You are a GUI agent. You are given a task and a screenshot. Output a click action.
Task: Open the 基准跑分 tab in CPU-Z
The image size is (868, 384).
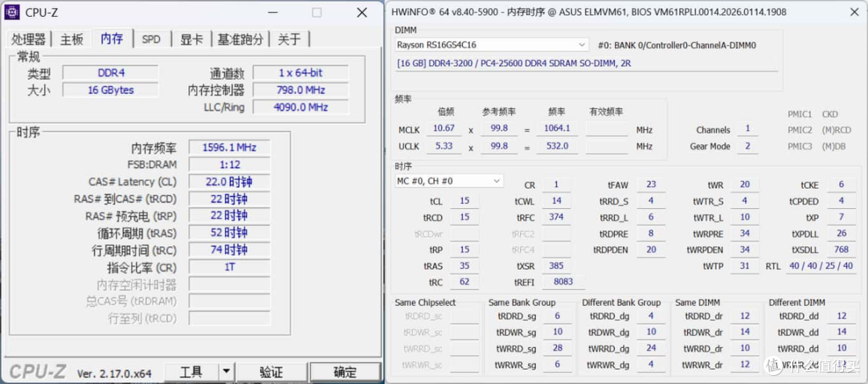click(240, 39)
